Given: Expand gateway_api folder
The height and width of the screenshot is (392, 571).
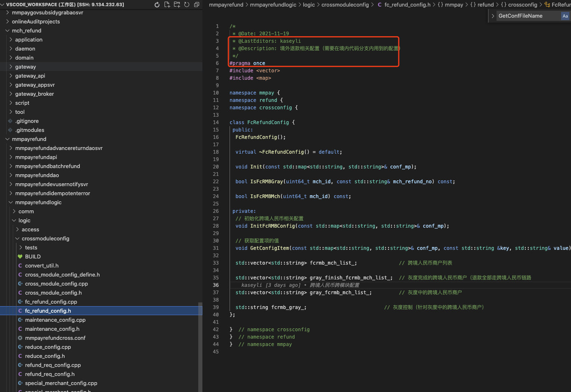Looking at the screenshot, I should [11, 76].
